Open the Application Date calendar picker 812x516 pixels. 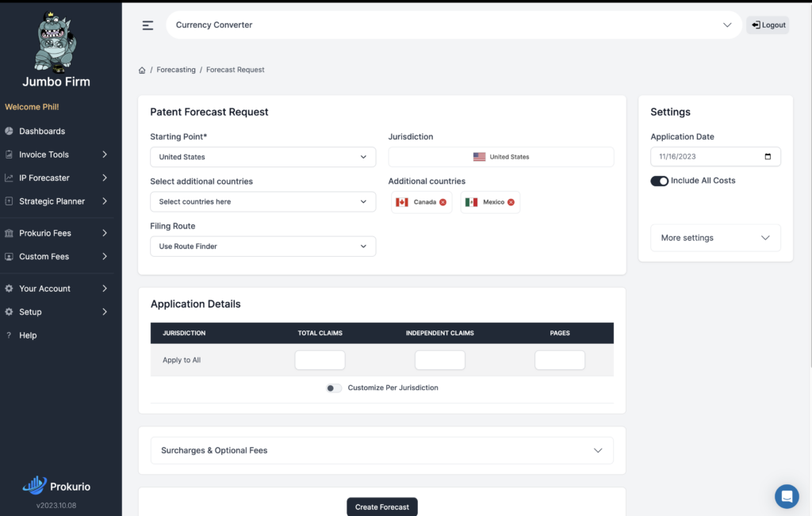coord(768,156)
